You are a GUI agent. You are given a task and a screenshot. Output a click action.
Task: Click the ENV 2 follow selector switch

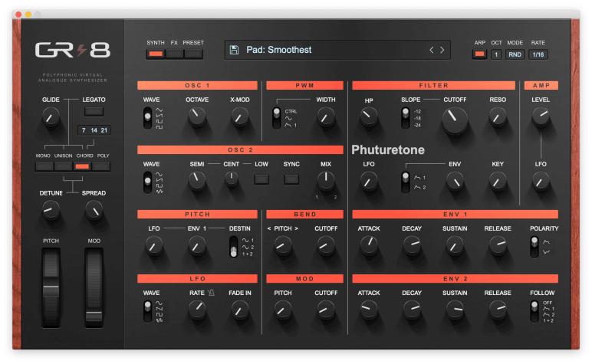(534, 311)
